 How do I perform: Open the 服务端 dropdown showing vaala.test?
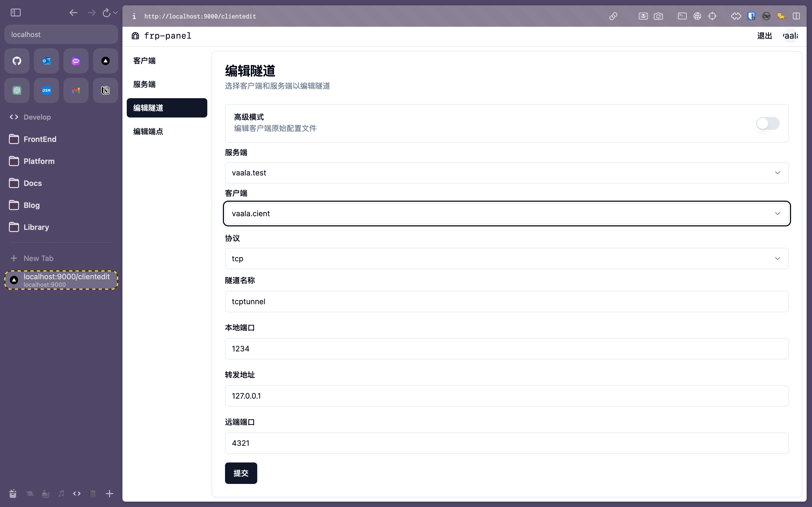506,173
